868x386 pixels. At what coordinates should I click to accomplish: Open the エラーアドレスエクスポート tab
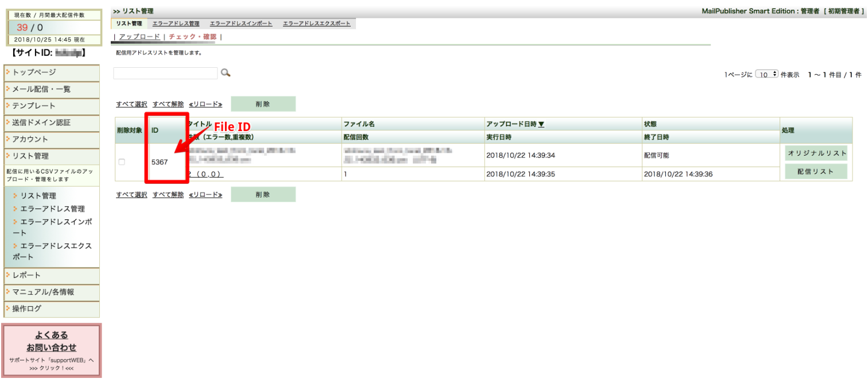point(316,24)
